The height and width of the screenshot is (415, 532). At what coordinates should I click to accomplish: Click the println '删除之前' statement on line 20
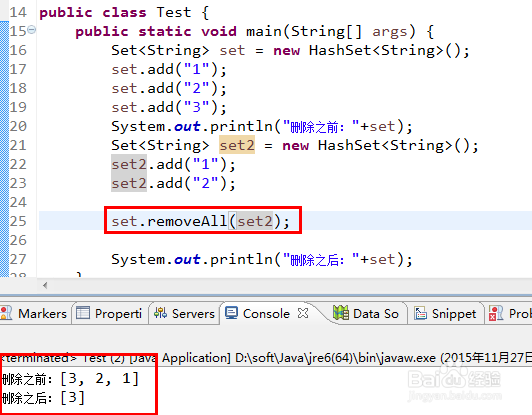262,127
